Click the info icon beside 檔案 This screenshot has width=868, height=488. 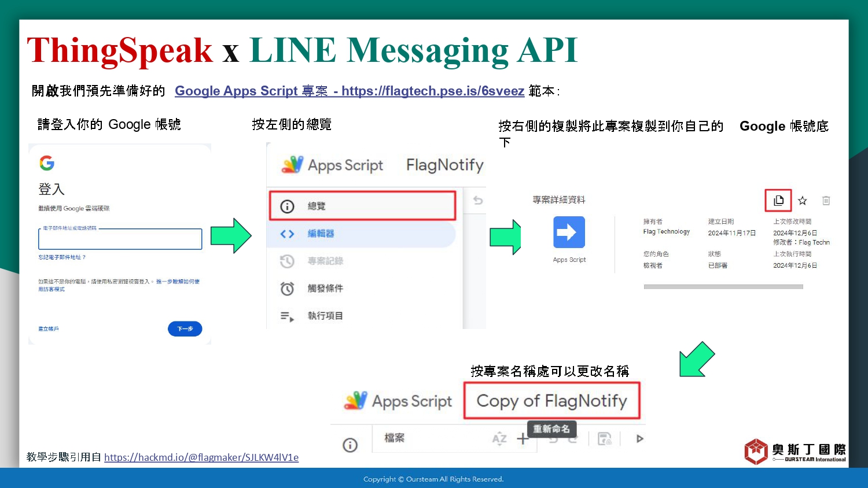[x=350, y=445]
